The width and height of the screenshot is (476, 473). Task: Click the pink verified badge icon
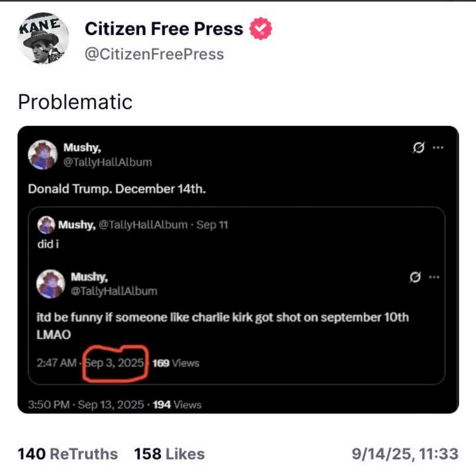260,29
